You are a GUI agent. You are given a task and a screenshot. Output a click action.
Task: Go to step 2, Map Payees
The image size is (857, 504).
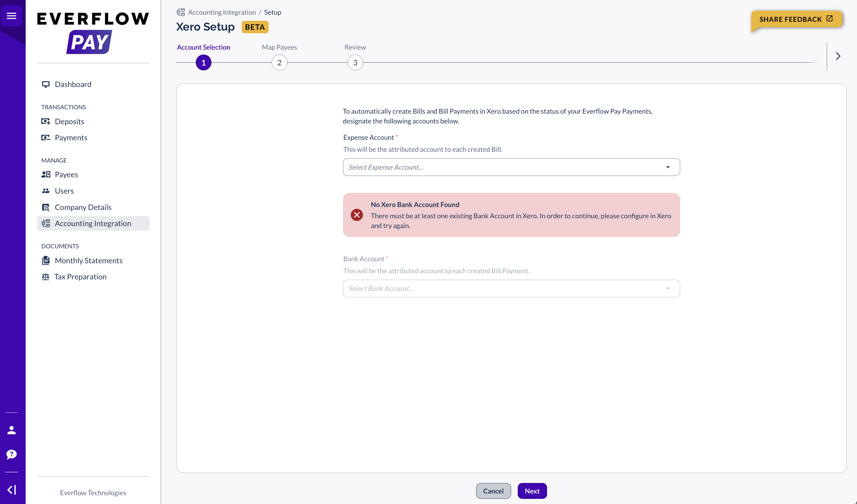coord(279,63)
